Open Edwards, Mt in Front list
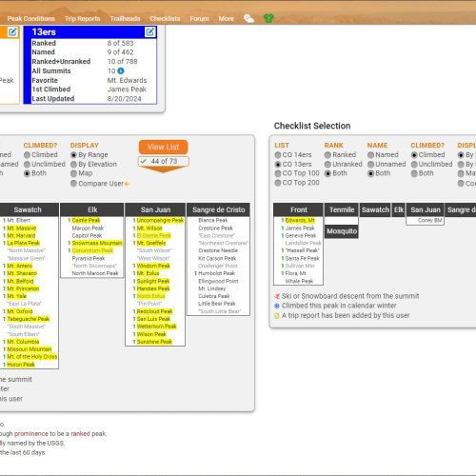This screenshot has height=476, width=476. tap(300, 220)
